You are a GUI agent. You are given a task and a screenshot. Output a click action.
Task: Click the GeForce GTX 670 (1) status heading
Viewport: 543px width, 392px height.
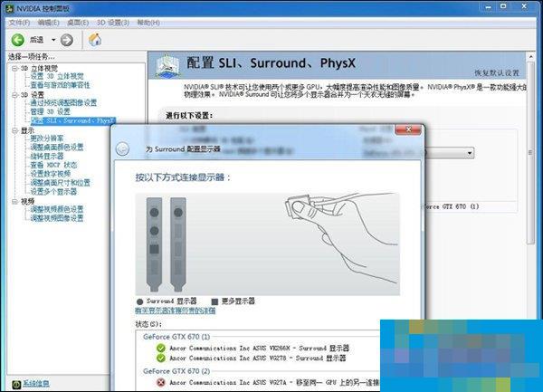(176, 337)
